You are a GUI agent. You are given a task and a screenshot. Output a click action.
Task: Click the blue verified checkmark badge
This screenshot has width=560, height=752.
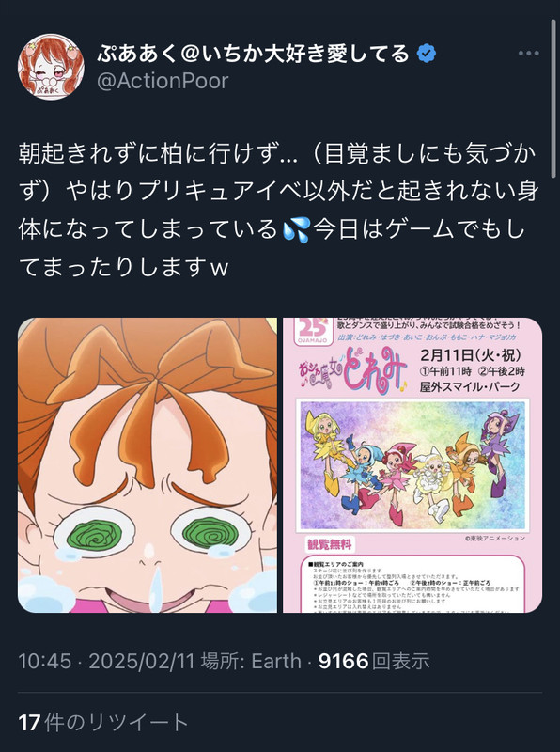(x=427, y=53)
